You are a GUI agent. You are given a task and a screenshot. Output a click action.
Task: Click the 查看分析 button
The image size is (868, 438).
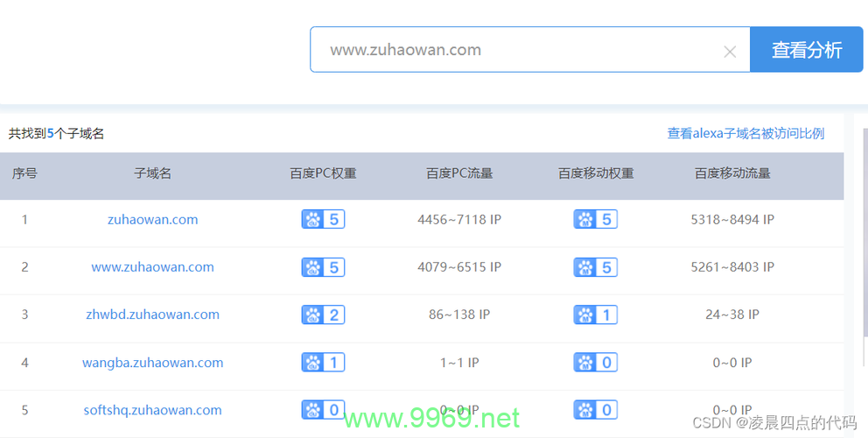(x=807, y=49)
